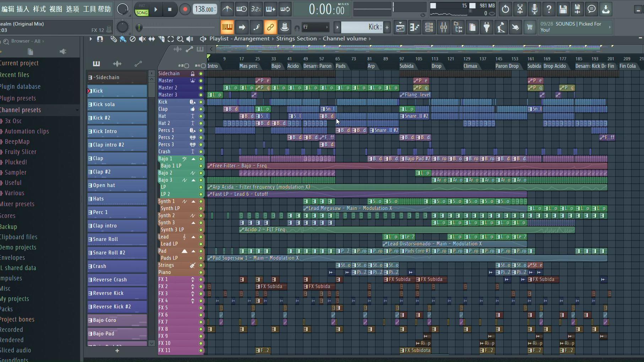
Task: Select the Mute tool in playlist toolbar
Action: (x=142, y=39)
